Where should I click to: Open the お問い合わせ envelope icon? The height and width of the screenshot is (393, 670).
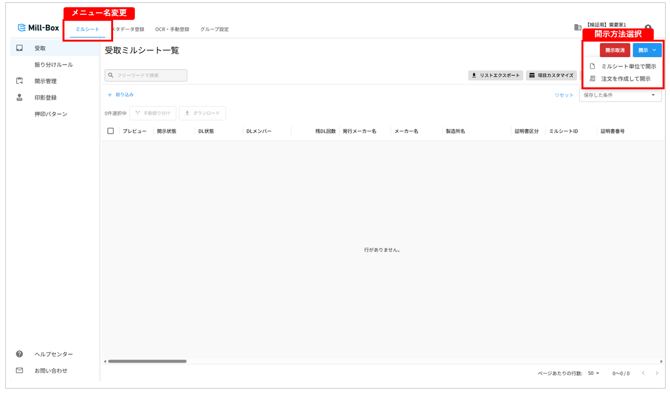(20, 370)
